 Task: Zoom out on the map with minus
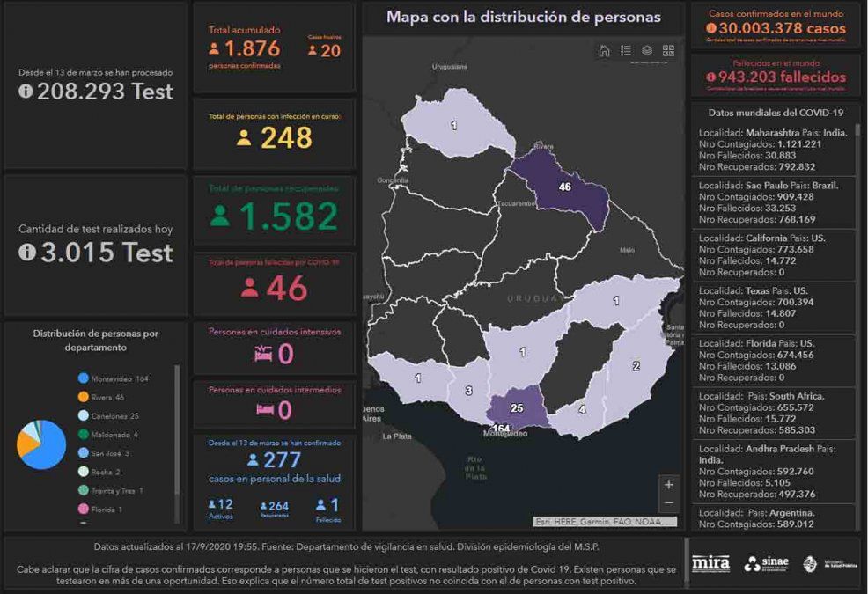(x=669, y=502)
